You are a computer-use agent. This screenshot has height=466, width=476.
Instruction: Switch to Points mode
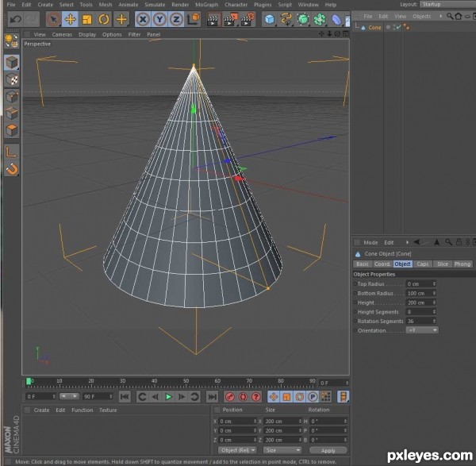(x=12, y=97)
